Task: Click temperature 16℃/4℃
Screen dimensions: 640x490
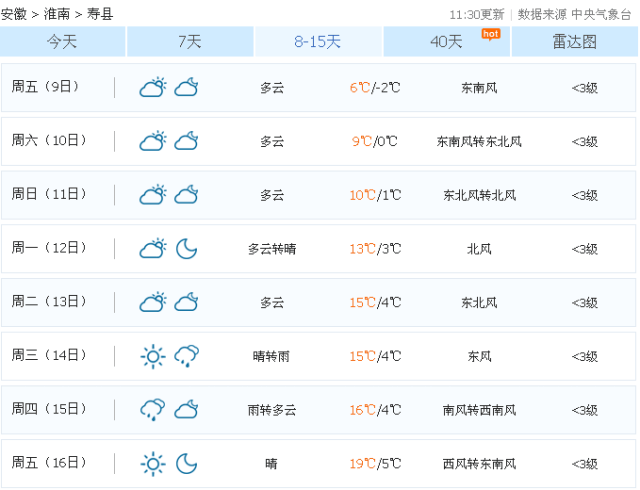Action: pyautogui.click(x=375, y=410)
